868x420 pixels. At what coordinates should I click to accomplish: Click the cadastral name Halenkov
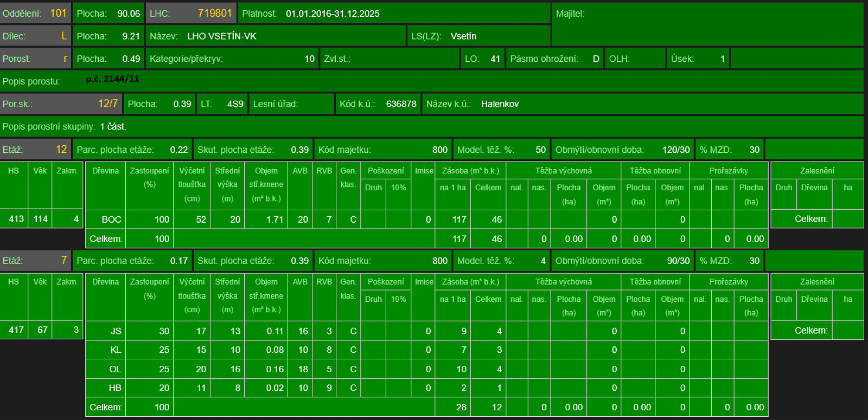500,104
